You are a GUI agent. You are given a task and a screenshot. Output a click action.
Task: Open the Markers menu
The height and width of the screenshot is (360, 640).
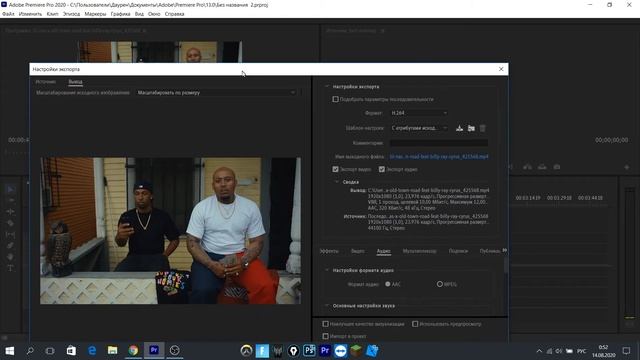pyautogui.click(x=95, y=14)
